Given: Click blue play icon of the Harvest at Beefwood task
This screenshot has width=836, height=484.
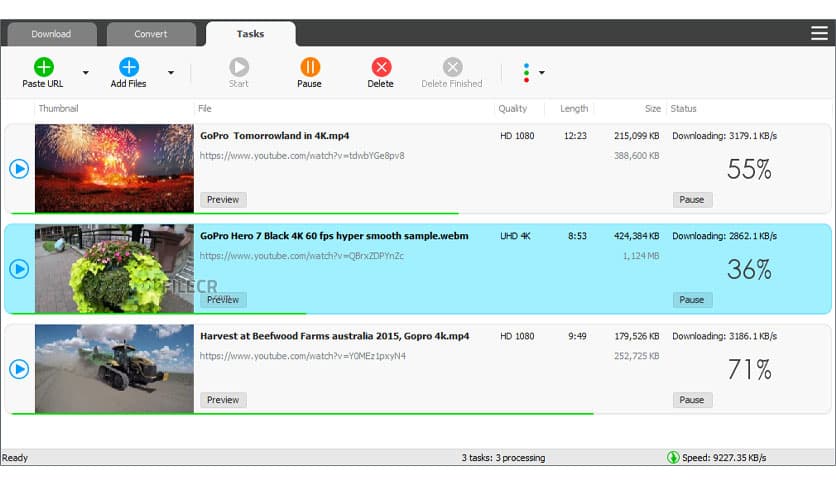Looking at the screenshot, I should click(x=19, y=369).
